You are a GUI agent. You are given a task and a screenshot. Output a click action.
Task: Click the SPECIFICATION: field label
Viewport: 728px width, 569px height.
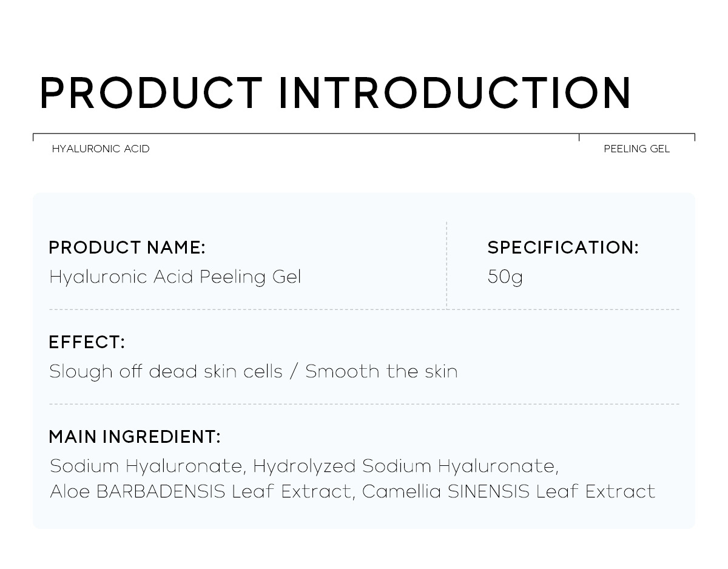click(562, 247)
